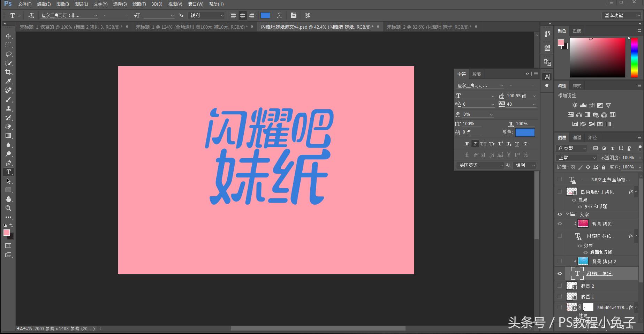Viewport: 644px width, 334px height.
Task: Open the language dropdown showing 美国英语
Action: (x=479, y=165)
